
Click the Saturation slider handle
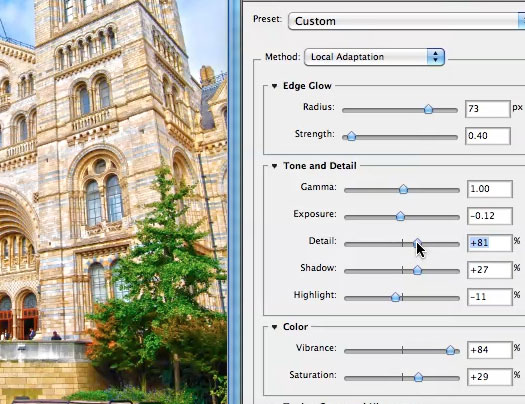419,377
